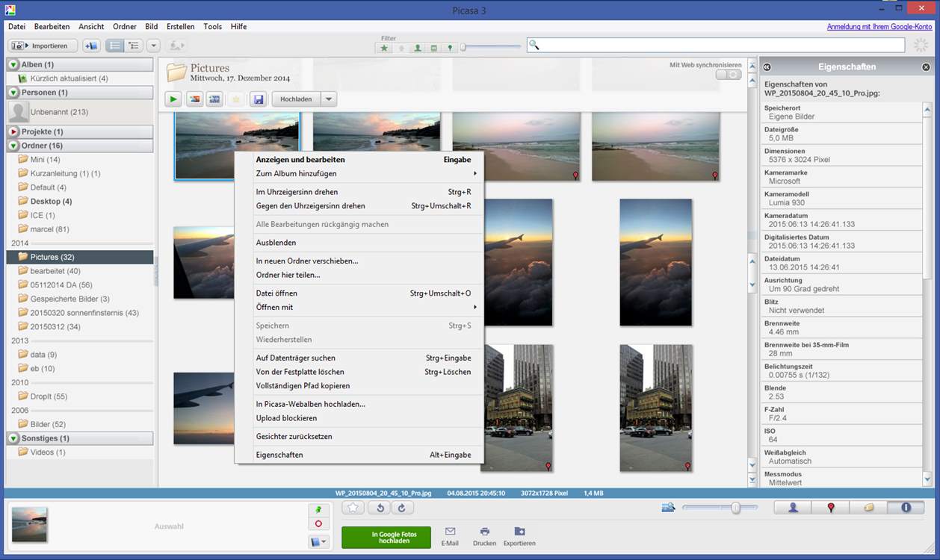Switch to tree folder view
940x560 pixels.
pos(134,46)
